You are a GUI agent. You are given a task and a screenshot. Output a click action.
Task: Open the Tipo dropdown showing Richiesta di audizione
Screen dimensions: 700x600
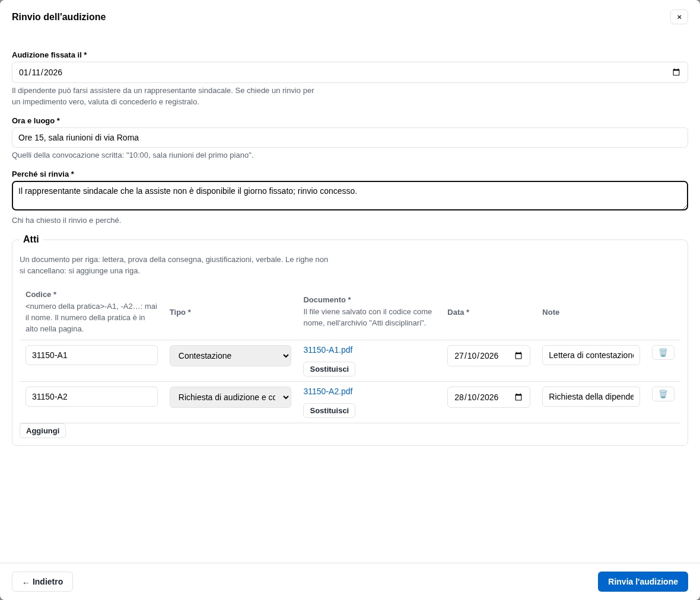tap(230, 397)
